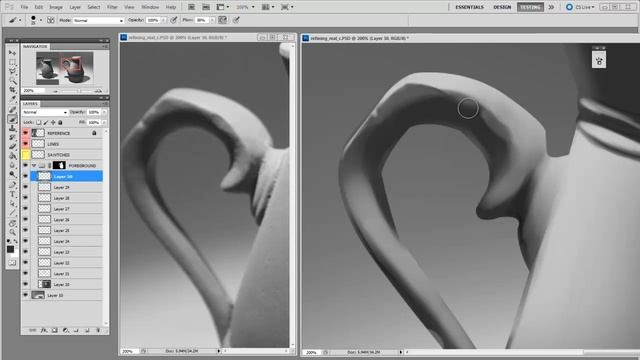
Task: Select the Quick Selection tool
Action: [12, 80]
